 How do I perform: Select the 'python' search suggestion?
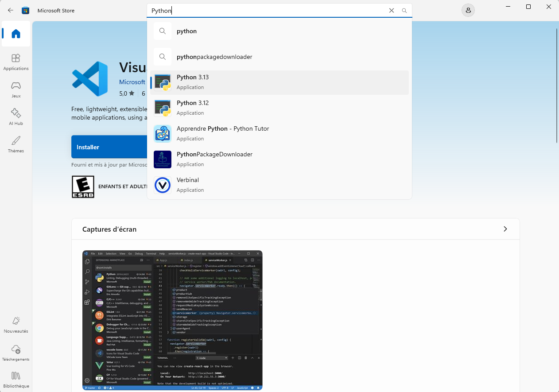click(x=279, y=31)
